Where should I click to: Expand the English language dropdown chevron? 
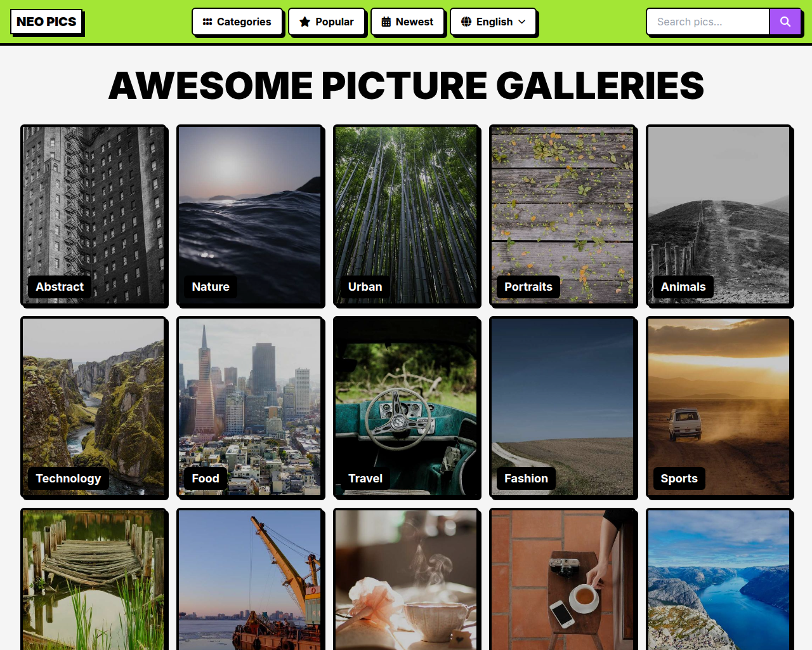521,22
